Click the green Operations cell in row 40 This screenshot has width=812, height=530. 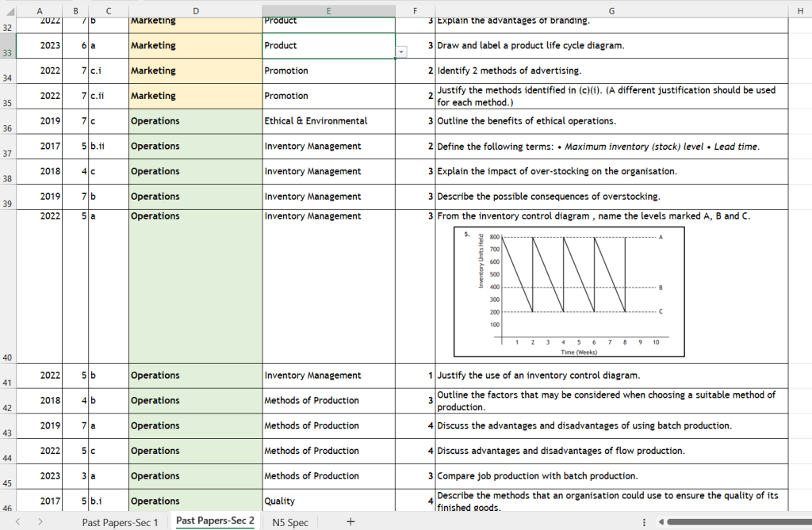[x=195, y=285]
